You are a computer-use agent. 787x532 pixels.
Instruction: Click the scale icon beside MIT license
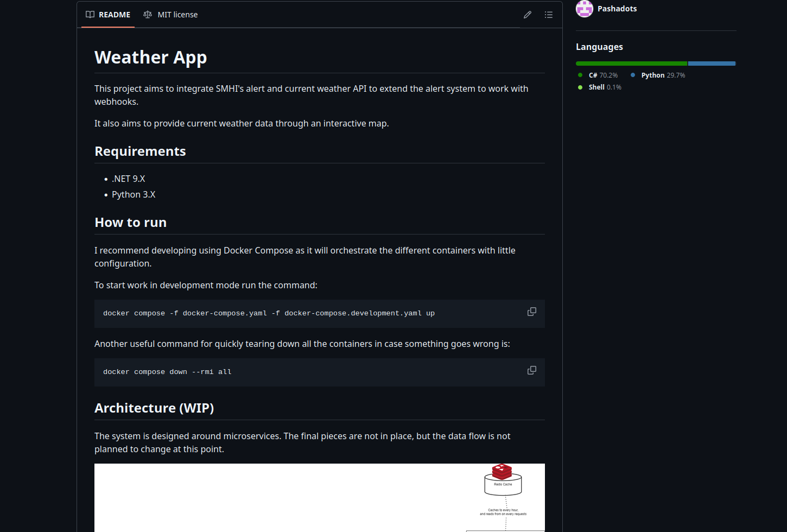click(148, 15)
